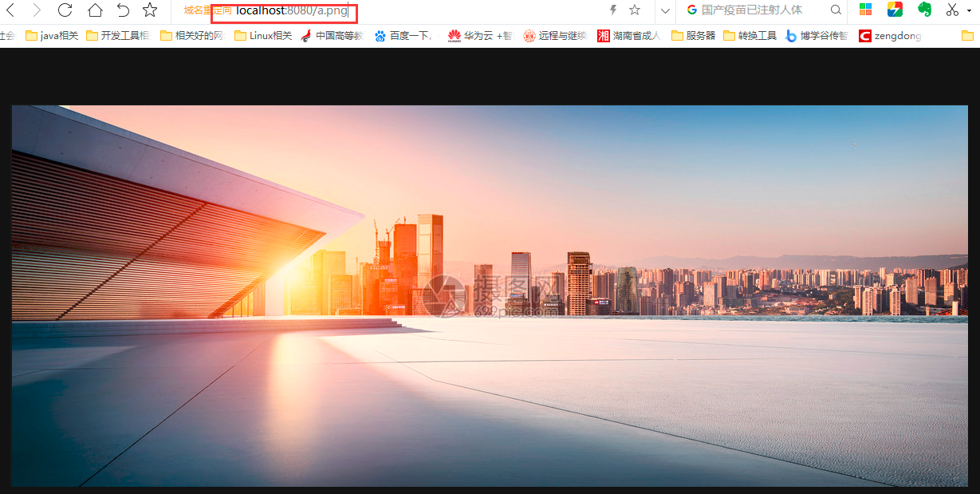The image size is (980, 494).
Task: Refresh the current page
Action: coord(65,10)
